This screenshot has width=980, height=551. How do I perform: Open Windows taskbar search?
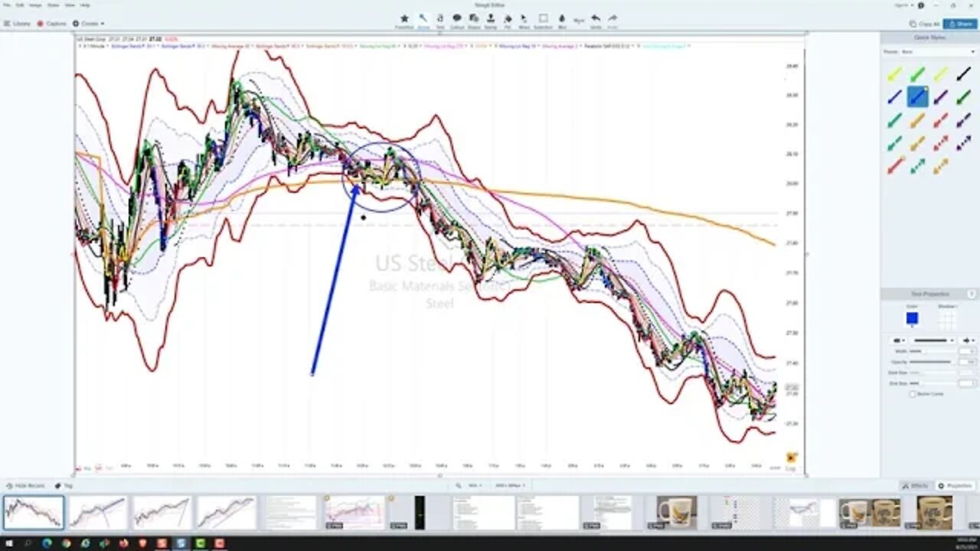(x=28, y=543)
